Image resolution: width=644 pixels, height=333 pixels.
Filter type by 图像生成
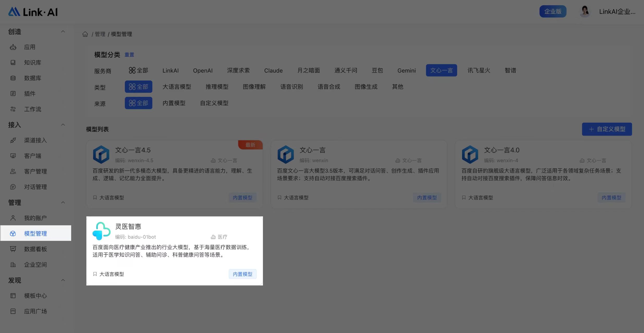366,87
